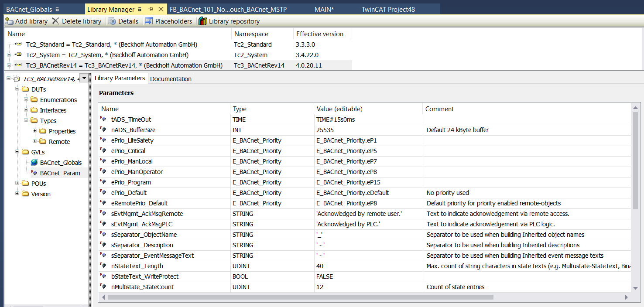Expand the Enumerations folder

[26, 100]
